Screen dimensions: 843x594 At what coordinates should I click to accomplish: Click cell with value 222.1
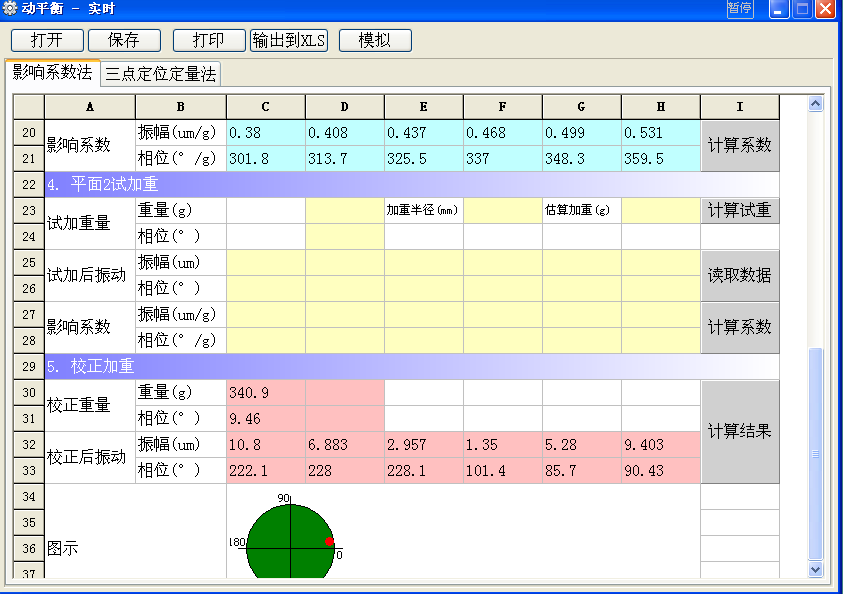(x=266, y=471)
